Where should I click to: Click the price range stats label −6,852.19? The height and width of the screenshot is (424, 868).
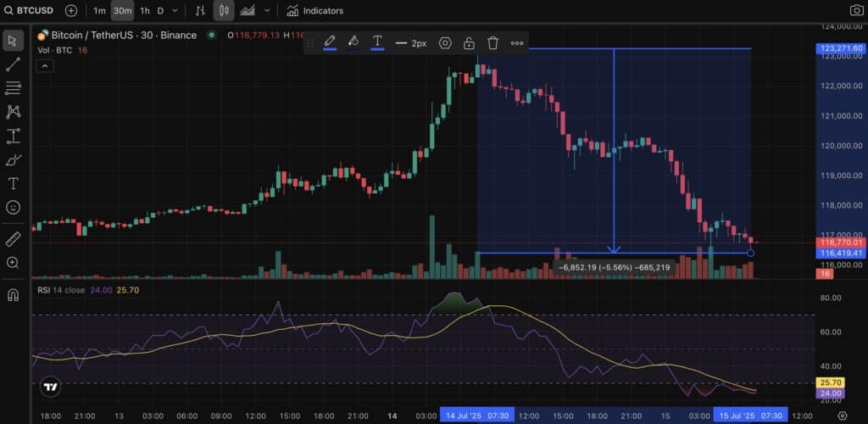[x=614, y=267]
